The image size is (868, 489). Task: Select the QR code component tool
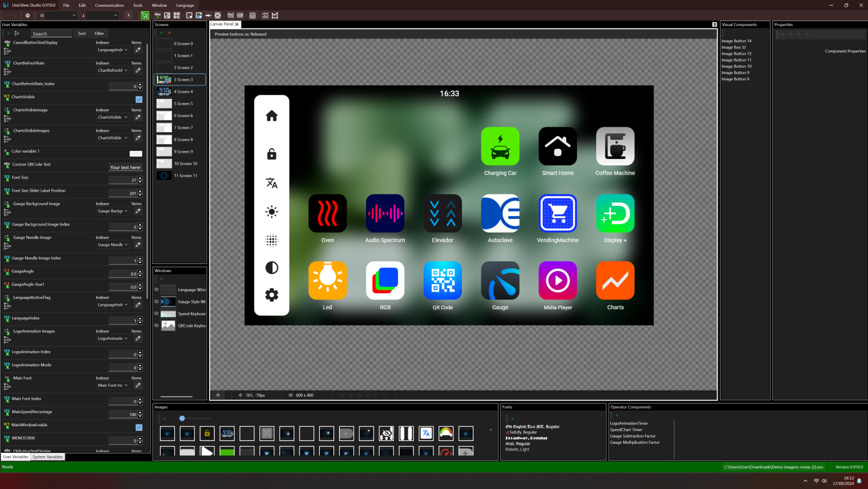coord(177,15)
